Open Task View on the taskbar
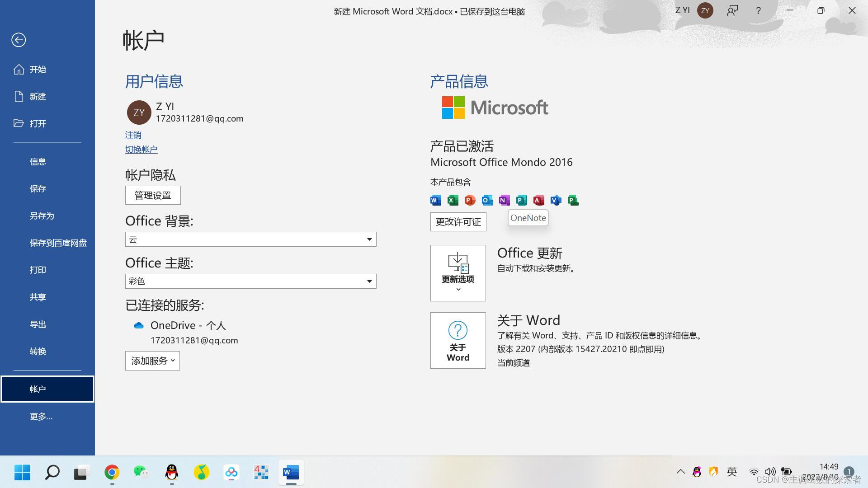Viewport: 868px width, 488px height. point(82,473)
